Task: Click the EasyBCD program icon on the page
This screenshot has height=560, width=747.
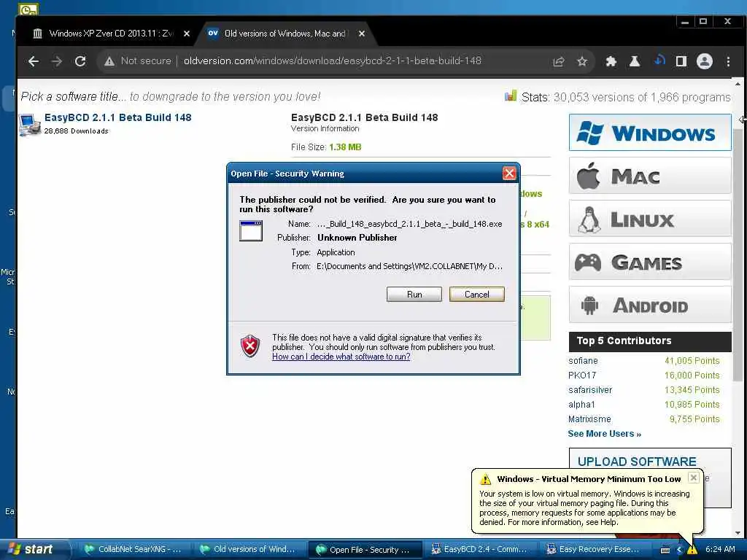Action: coord(29,125)
